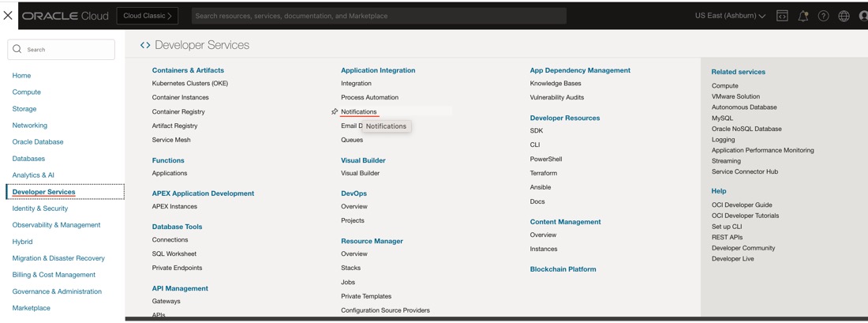
Task: Open Service Connector Hub related service
Action: point(744,171)
